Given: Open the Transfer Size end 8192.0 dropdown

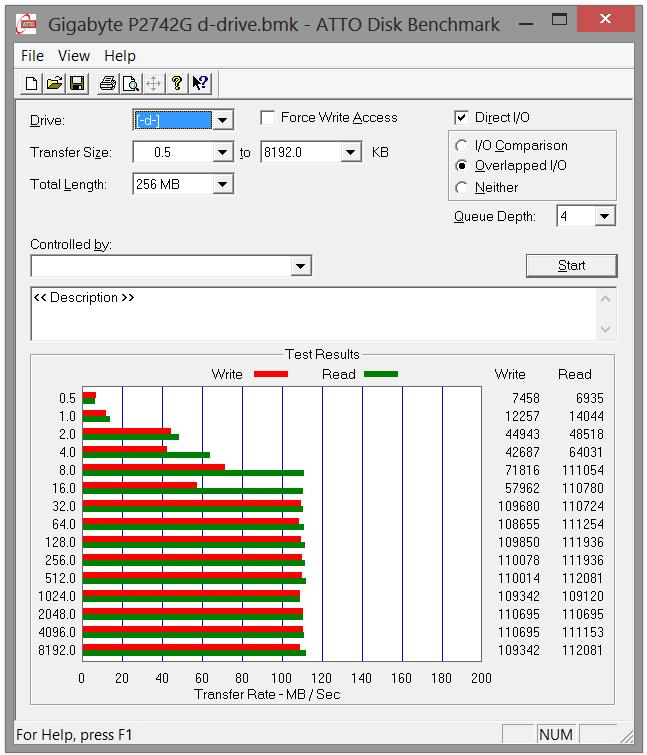Looking at the screenshot, I should tap(350, 152).
